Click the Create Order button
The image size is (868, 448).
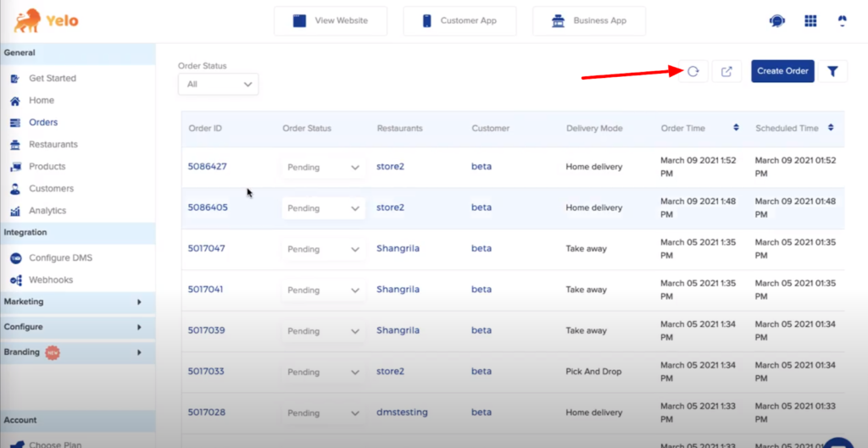click(782, 71)
